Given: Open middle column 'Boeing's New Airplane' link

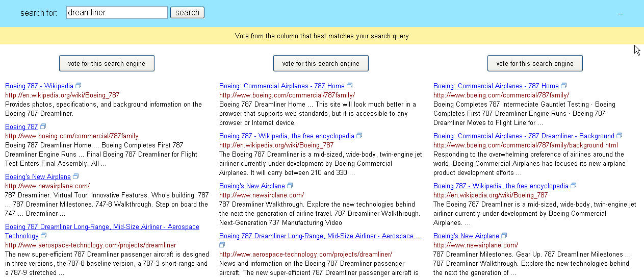Looking at the screenshot, I should [x=252, y=186].
